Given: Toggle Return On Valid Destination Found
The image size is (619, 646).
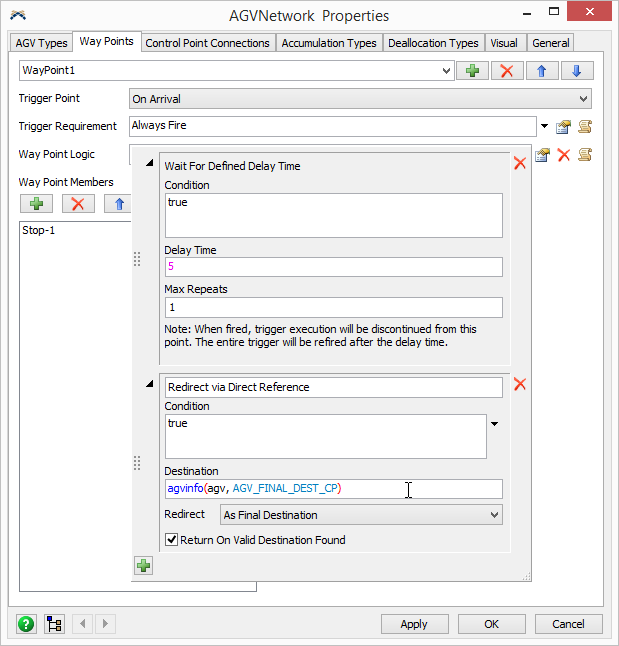Looking at the screenshot, I should point(172,540).
